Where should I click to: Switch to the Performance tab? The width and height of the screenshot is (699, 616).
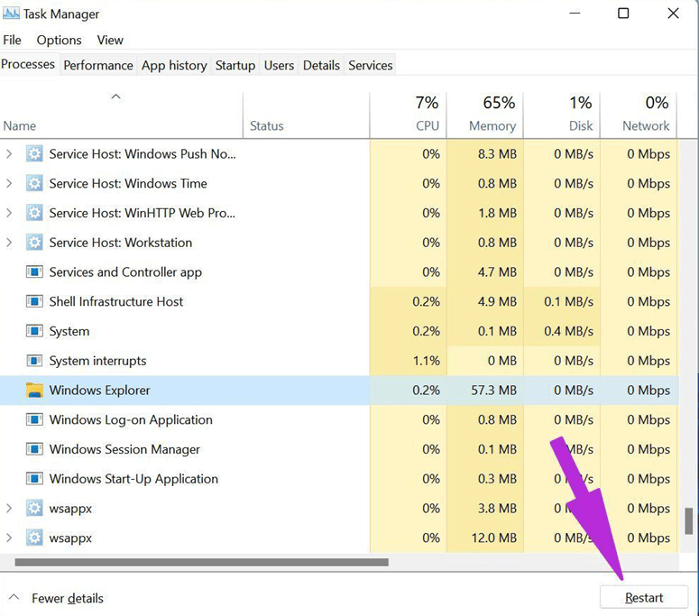pyautogui.click(x=98, y=66)
